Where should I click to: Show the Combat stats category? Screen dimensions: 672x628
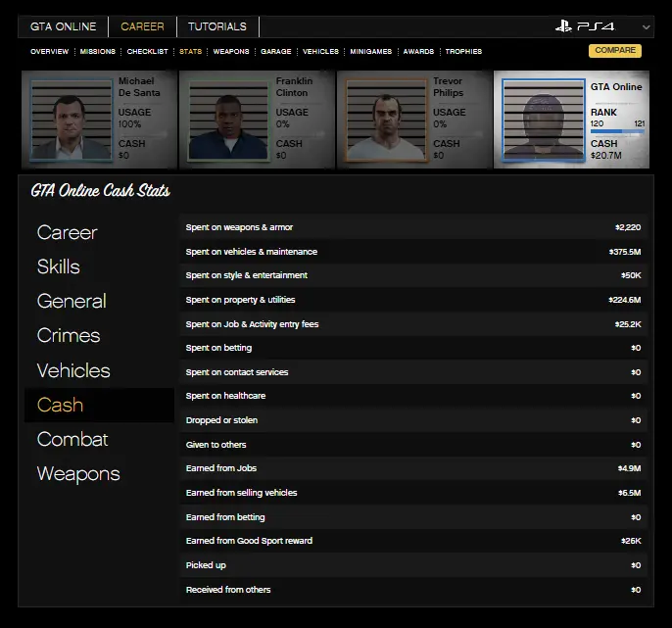point(72,439)
